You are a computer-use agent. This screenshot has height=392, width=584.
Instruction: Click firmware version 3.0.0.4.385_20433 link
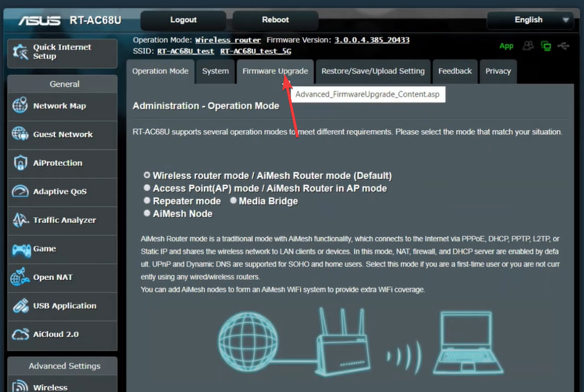[x=372, y=40]
